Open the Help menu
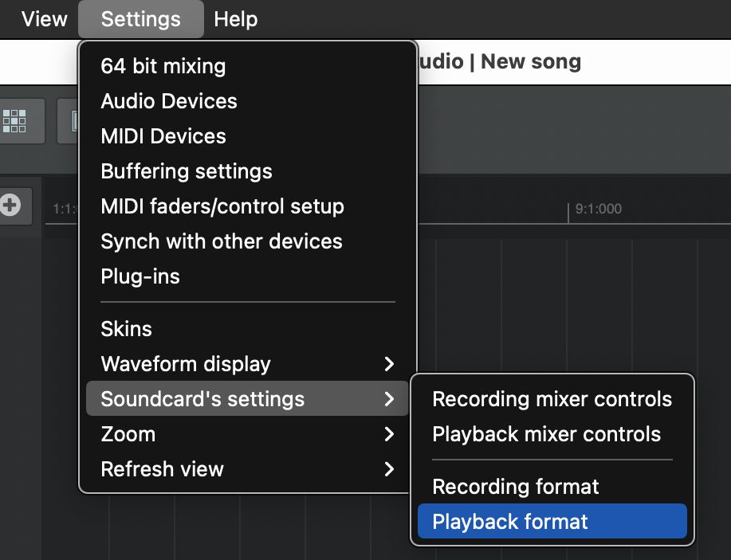This screenshot has width=731, height=560. [235, 19]
